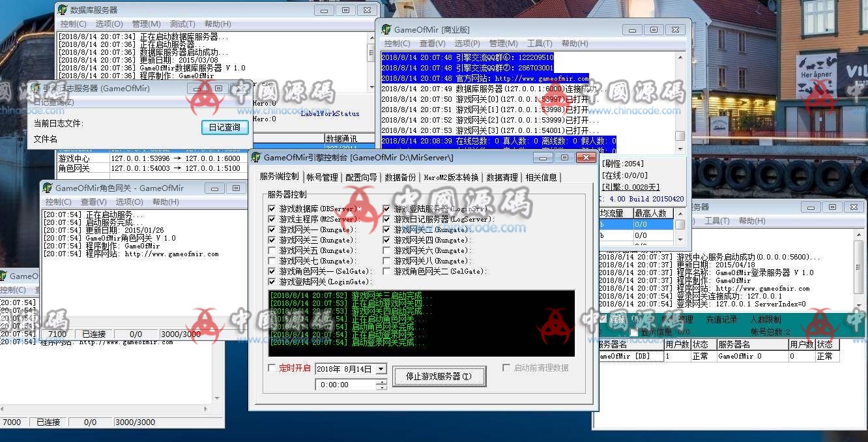Open 选项(O) menu in 数据库服务器 window
The image size is (868, 442).
[x=109, y=24]
